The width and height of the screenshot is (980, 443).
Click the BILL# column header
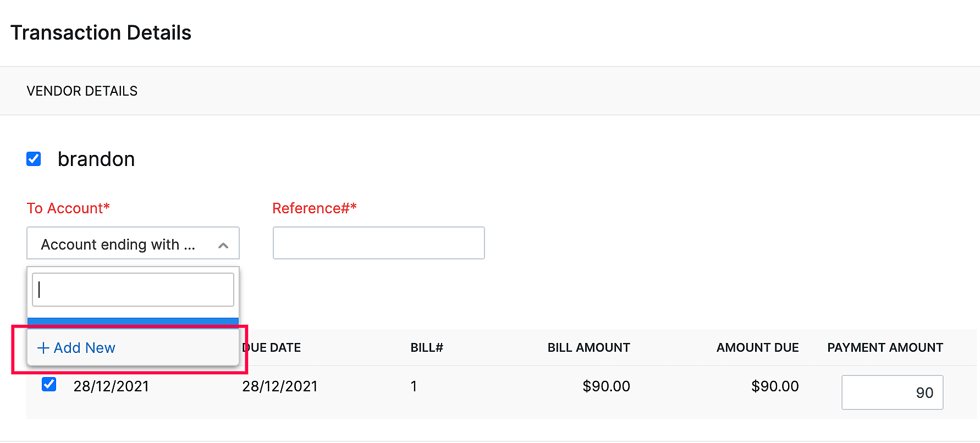[x=426, y=348]
